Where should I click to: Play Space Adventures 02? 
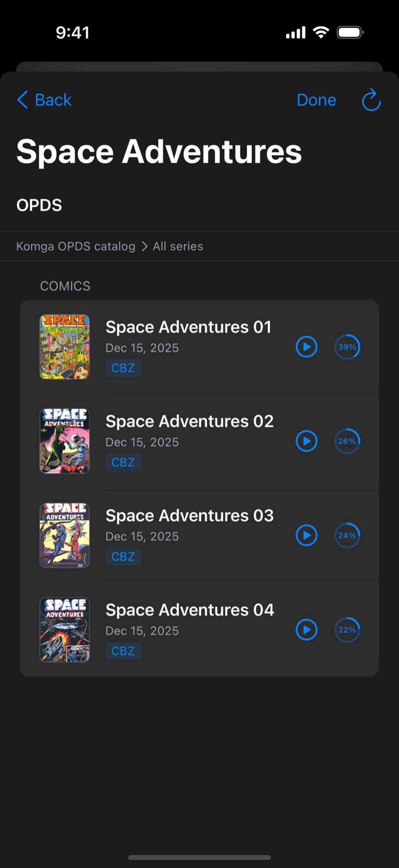click(x=307, y=441)
